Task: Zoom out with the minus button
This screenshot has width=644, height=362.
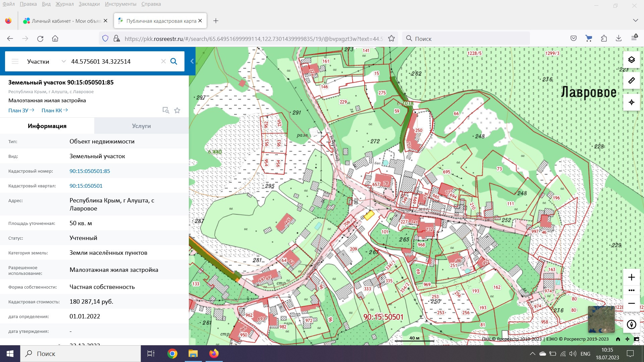Action: pyautogui.click(x=631, y=303)
